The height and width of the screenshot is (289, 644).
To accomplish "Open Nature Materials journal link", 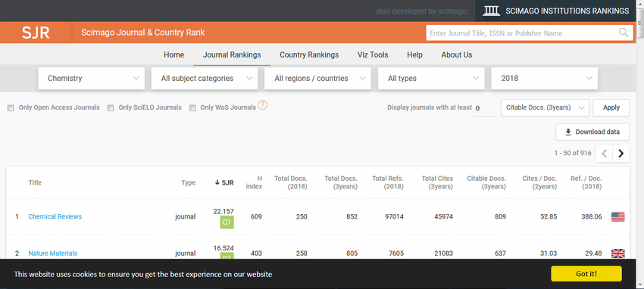I will coord(52,253).
